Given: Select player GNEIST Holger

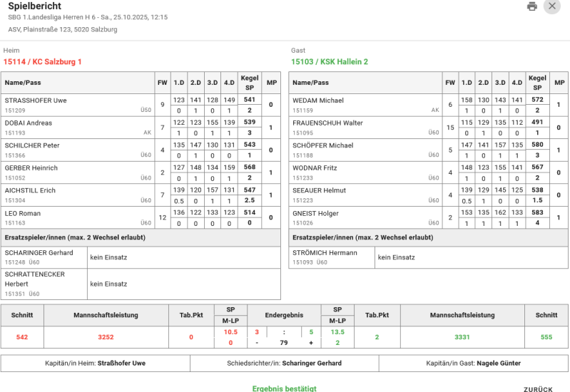Looking at the screenshot, I should [x=315, y=214].
